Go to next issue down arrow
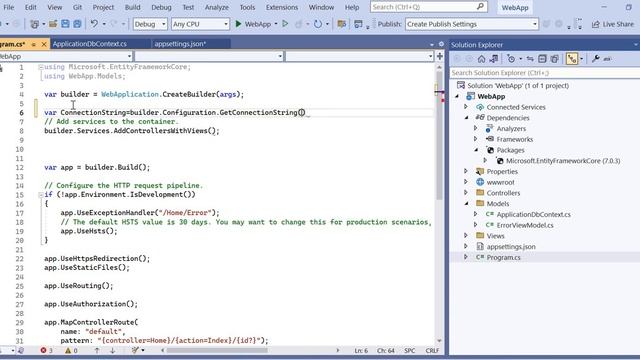This screenshot has width=640, height=360. [x=112, y=350]
